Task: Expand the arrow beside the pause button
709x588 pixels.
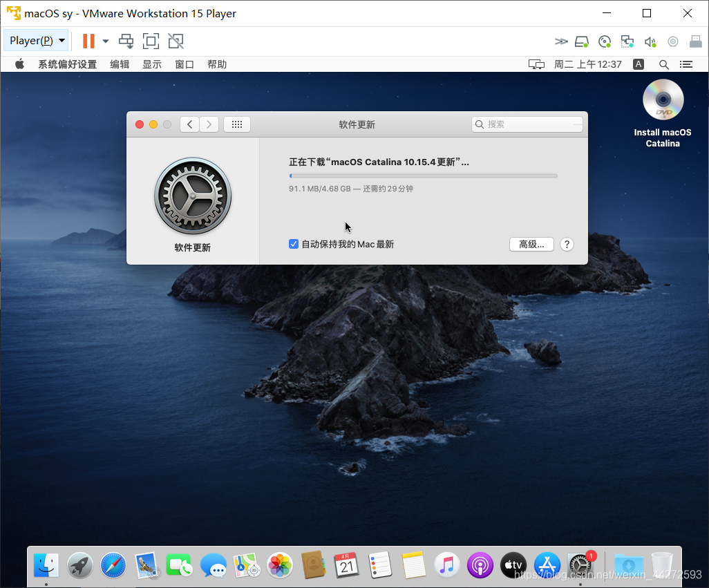Action: [x=106, y=41]
